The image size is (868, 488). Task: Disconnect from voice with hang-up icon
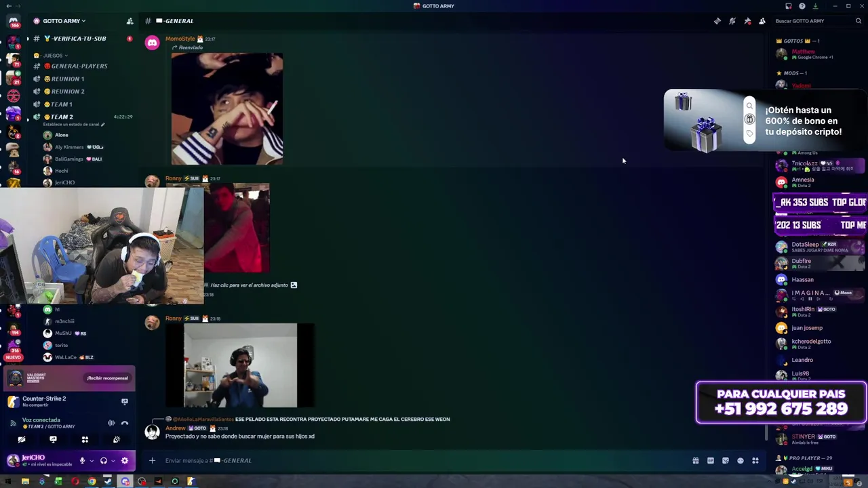coord(125,423)
